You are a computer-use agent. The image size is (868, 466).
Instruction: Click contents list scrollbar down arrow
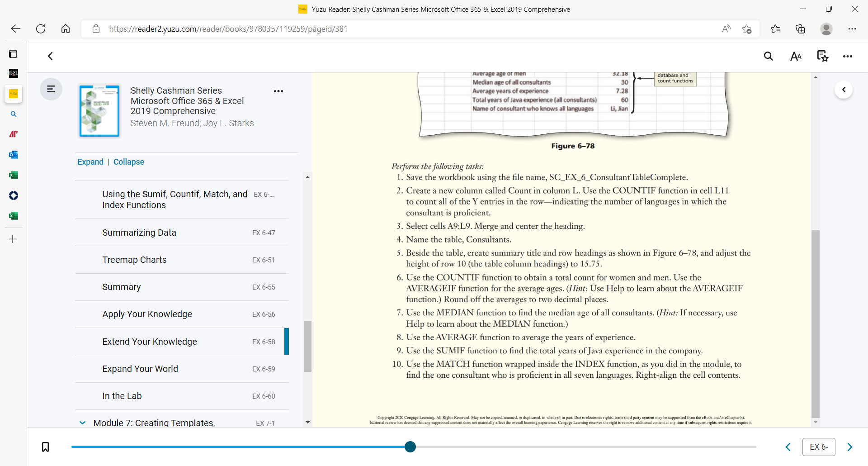[307, 423]
